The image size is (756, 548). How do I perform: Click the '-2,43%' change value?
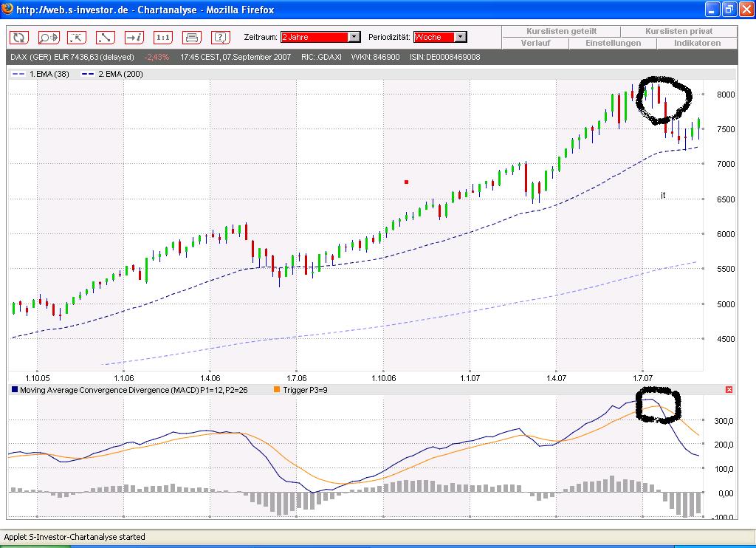coord(157,57)
